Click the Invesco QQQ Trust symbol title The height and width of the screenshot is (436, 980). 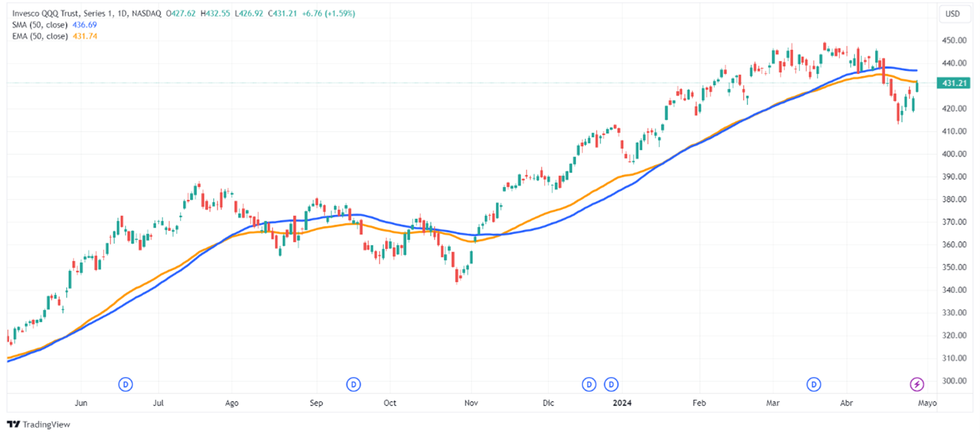point(87,13)
